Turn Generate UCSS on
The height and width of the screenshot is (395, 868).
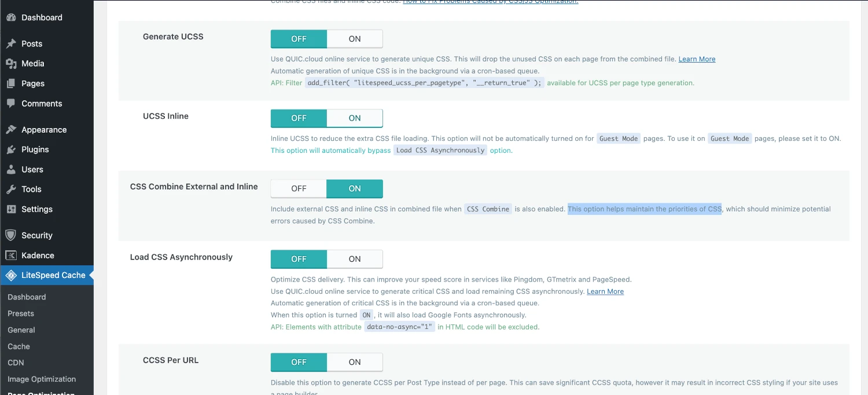click(355, 39)
